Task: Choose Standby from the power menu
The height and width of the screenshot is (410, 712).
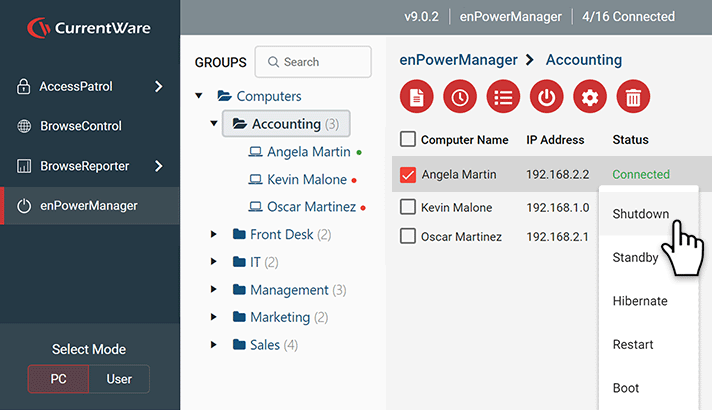Action: pyautogui.click(x=648, y=257)
